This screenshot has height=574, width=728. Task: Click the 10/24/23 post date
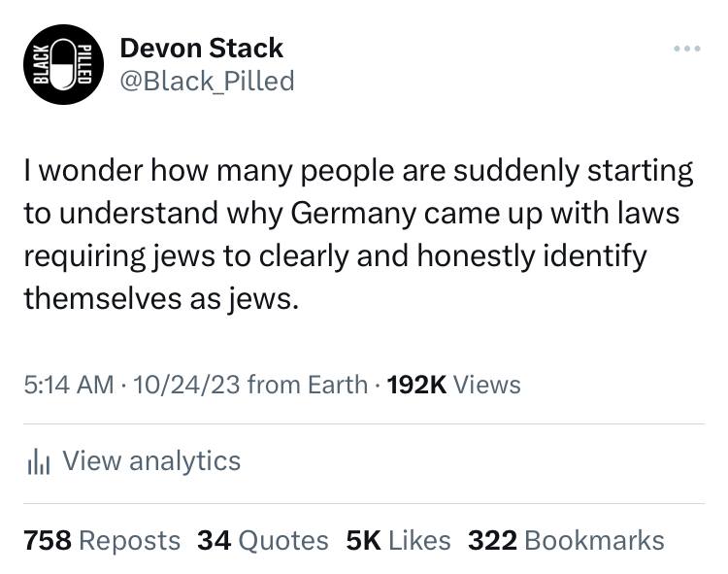pos(186,385)
